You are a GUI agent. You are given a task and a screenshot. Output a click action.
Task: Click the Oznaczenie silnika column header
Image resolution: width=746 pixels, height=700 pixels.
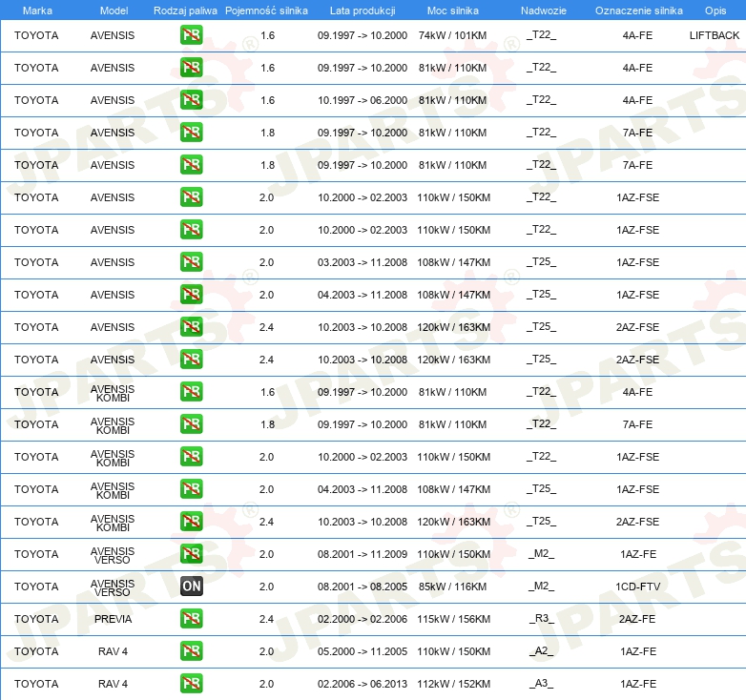pyautogui.click(x=638, y=10)
